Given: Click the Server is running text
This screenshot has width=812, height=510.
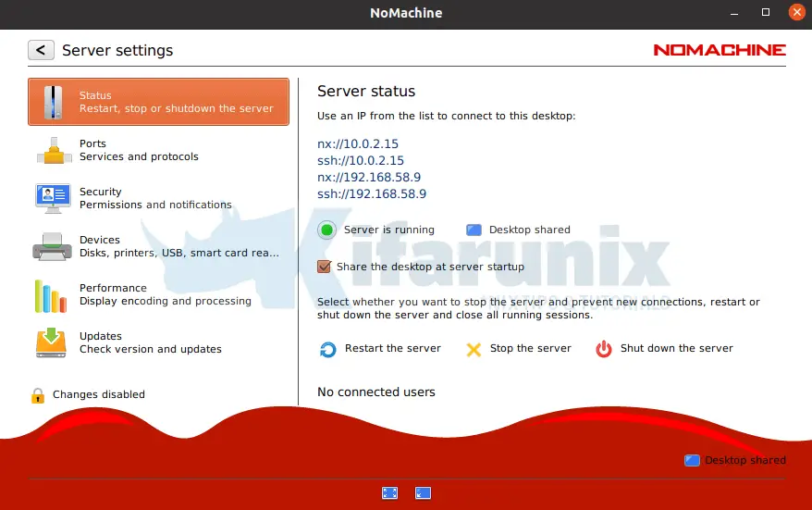Looking at the screenshot, I should pos(389,230).
